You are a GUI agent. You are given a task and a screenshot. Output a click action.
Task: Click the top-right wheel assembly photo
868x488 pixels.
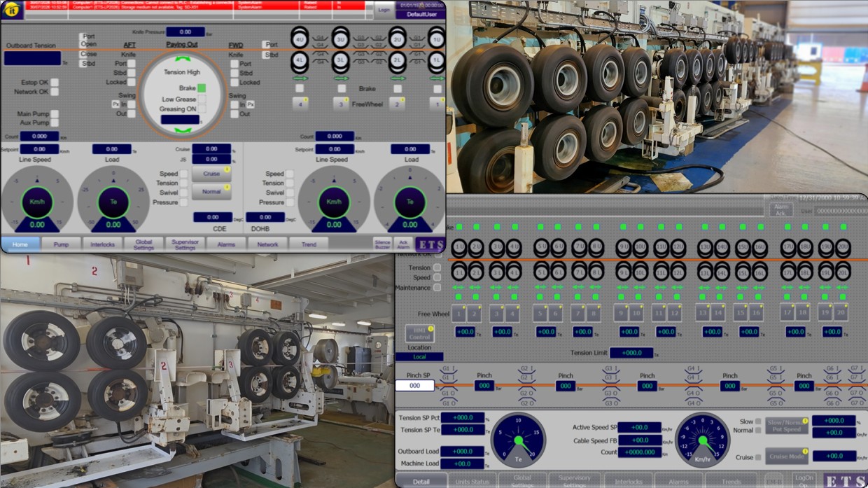click(657, 97)
